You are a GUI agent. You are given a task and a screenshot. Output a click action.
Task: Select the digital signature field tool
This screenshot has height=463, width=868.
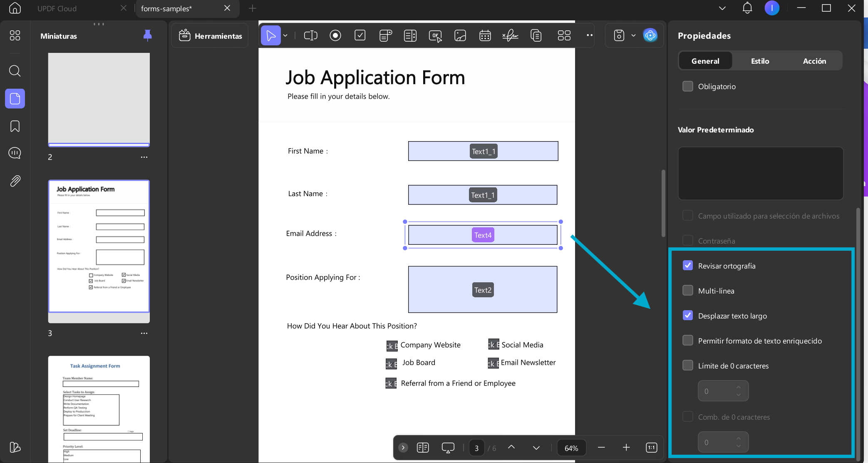pos(510,36)
